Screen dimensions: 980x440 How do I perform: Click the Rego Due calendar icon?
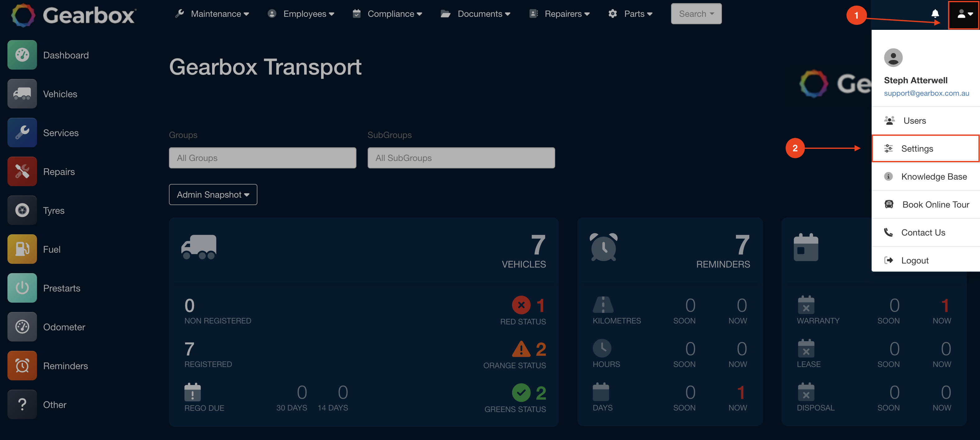(193, 392)
